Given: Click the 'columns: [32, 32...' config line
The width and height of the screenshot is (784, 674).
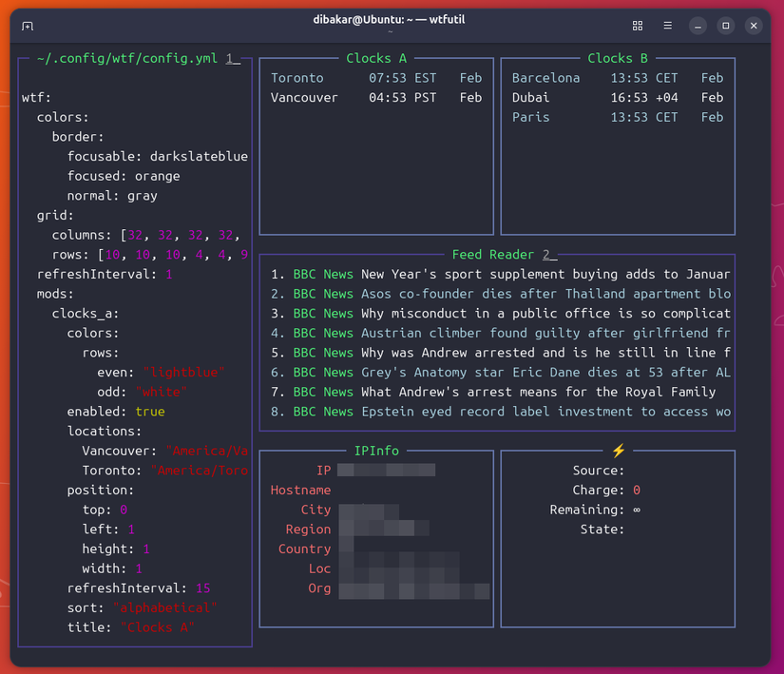Looking at the screenshot, I should coord(146,235).
